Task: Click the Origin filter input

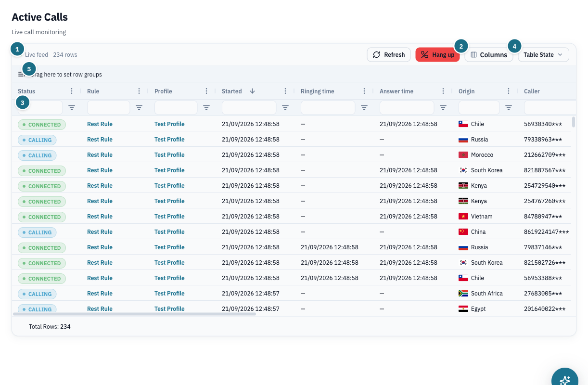Action: [x=479, y=107]
